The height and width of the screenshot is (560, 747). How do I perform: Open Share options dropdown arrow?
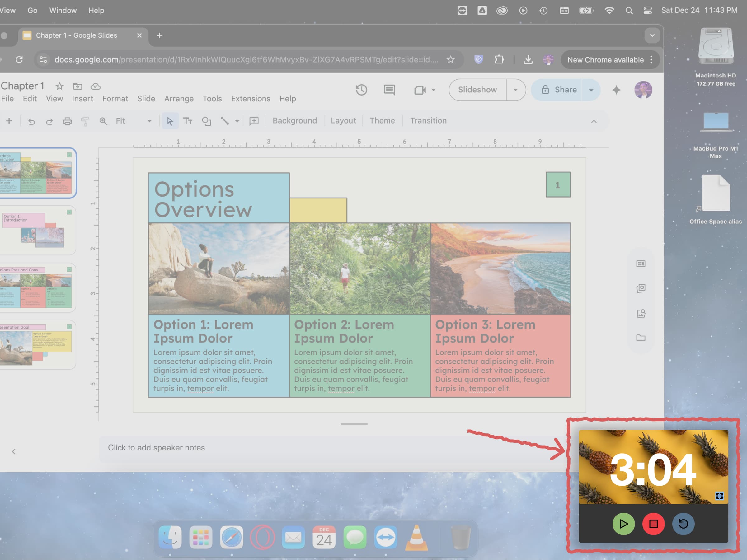coord(591,90)
